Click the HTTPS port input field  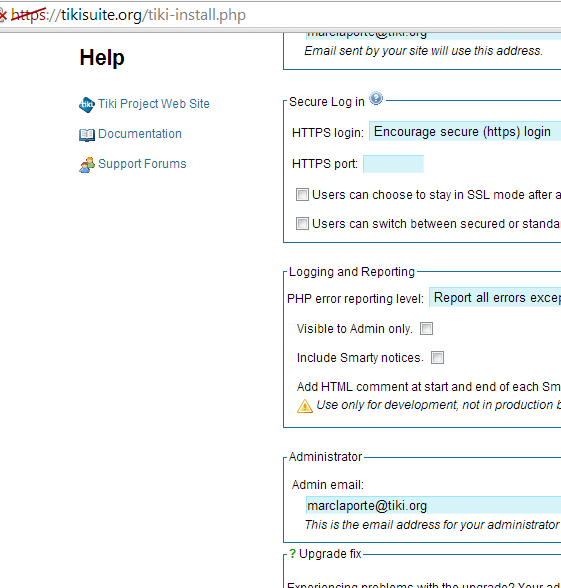[x=393, y=164]
